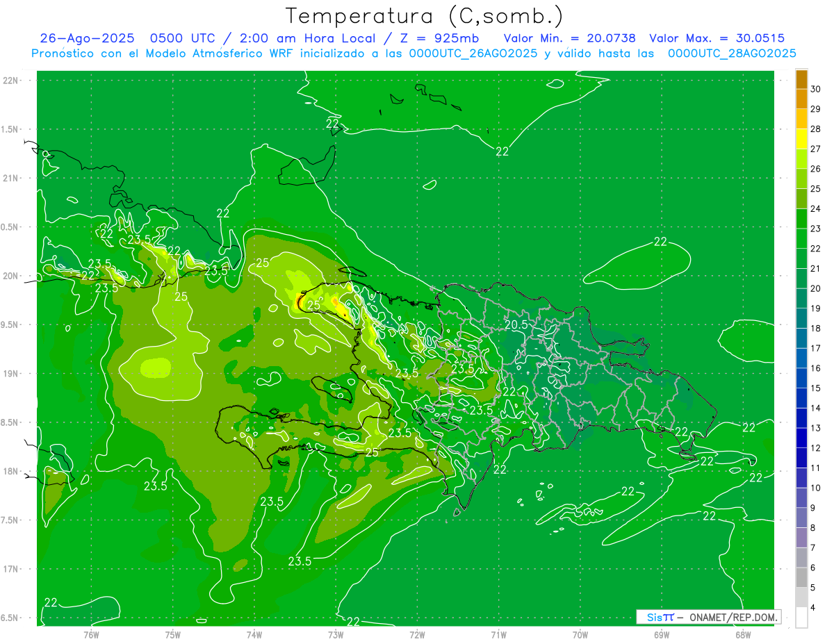Click the 74W longitude axis label

pos(254,634)
